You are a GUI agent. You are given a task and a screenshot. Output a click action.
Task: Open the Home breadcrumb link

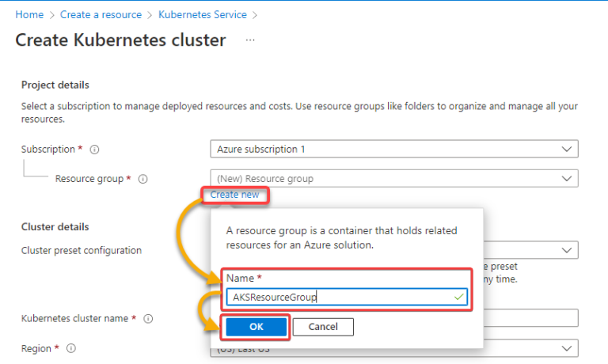pos(29,15)
